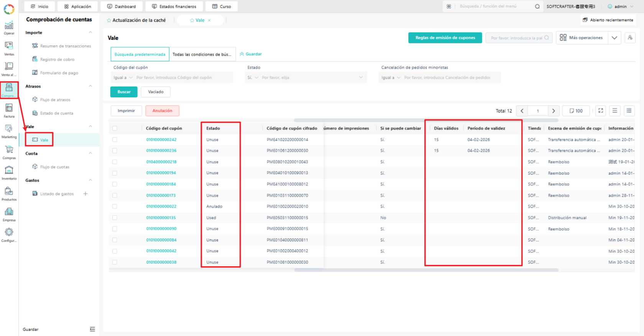644x336 pixels.
Task: Switch to the Estados financieros tab
Action: point(174,6)
